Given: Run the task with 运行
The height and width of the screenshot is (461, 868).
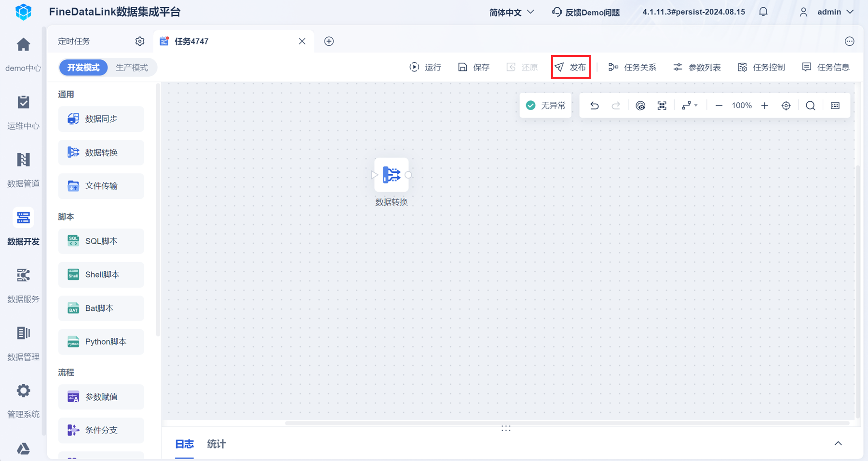Looking at the screenshot, I should pos(425,67).
